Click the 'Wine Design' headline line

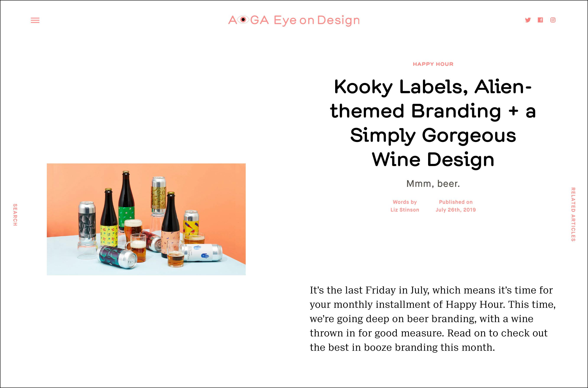[x=433, y=159]
